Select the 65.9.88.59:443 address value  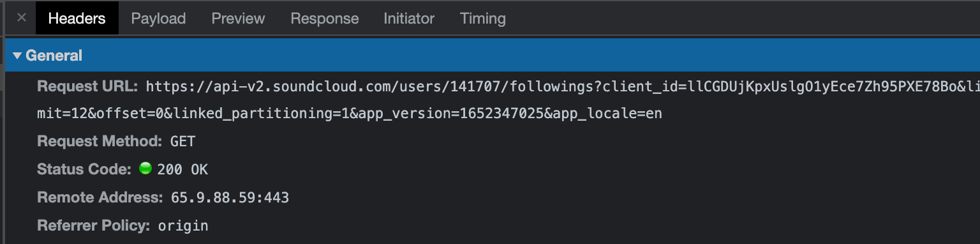[230, 198]
